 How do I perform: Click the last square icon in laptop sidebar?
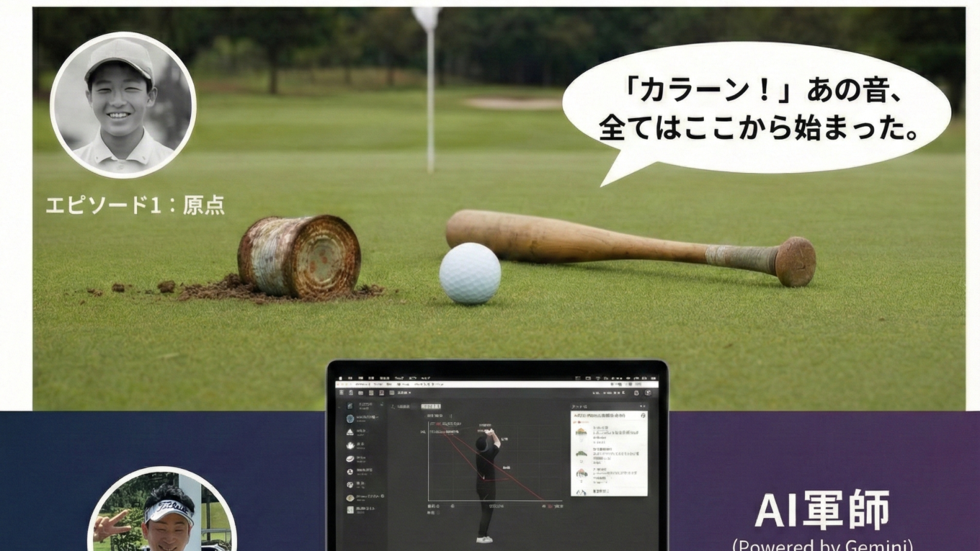tap(350, 509)
